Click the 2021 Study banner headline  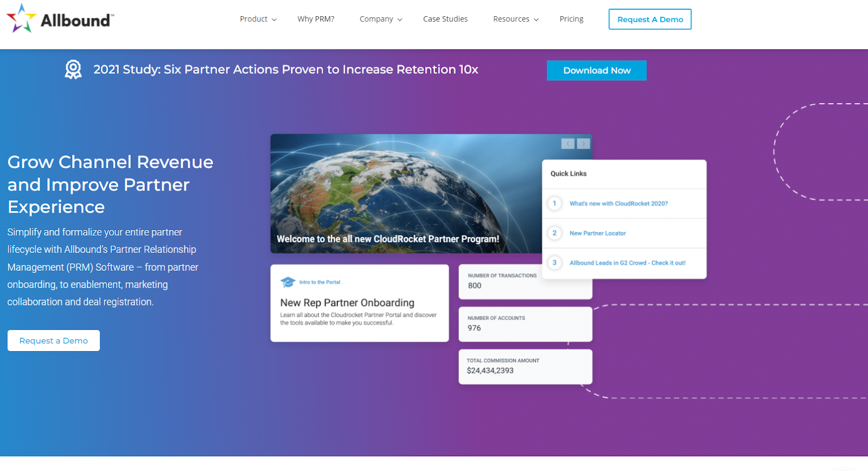286,69
